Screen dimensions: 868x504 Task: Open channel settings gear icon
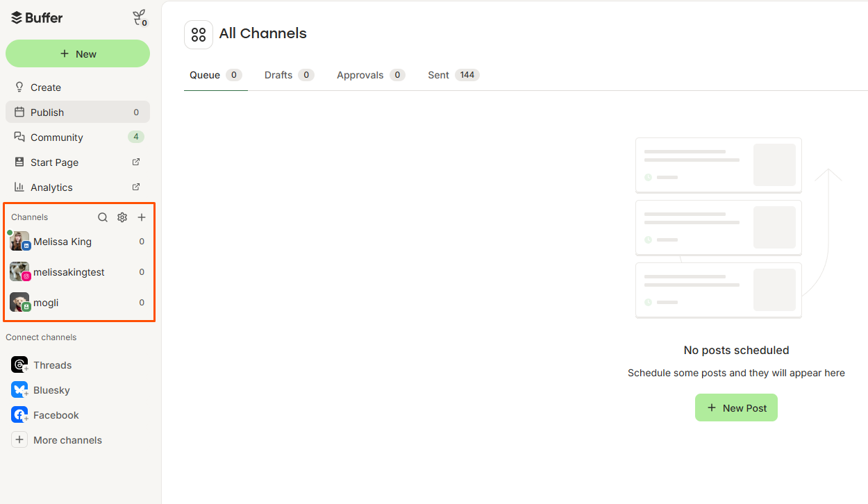tap(122, 217)
